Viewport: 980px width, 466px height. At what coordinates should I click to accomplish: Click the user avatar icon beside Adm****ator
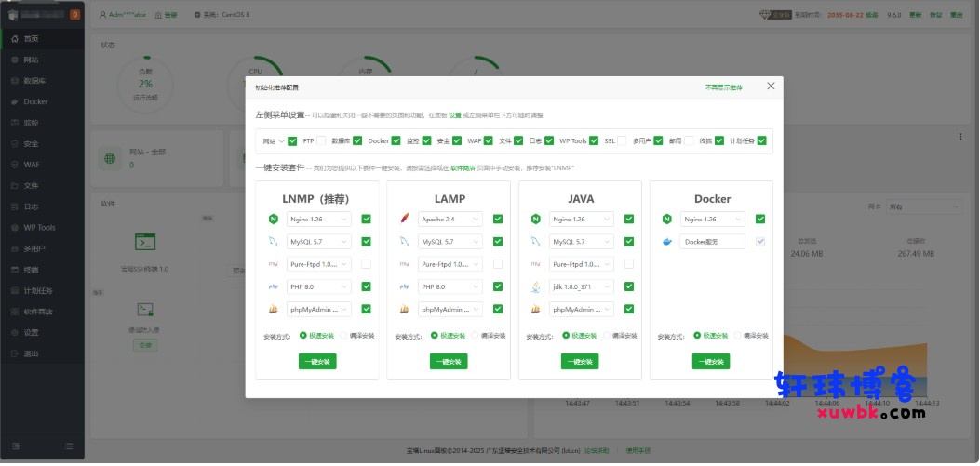pos(103,14)
